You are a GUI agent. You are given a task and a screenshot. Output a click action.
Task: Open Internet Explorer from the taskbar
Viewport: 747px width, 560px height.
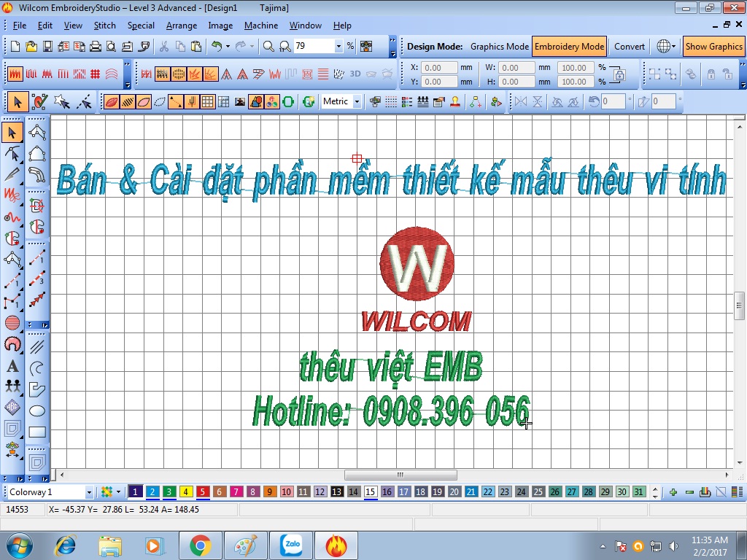[x=65, y=545]
